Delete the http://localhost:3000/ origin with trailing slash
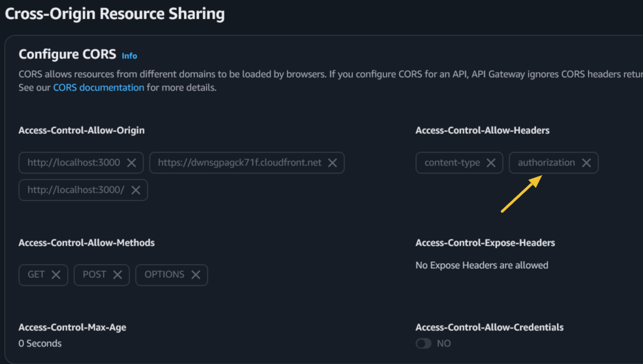 pyautogui.click(x=136, y=190)
